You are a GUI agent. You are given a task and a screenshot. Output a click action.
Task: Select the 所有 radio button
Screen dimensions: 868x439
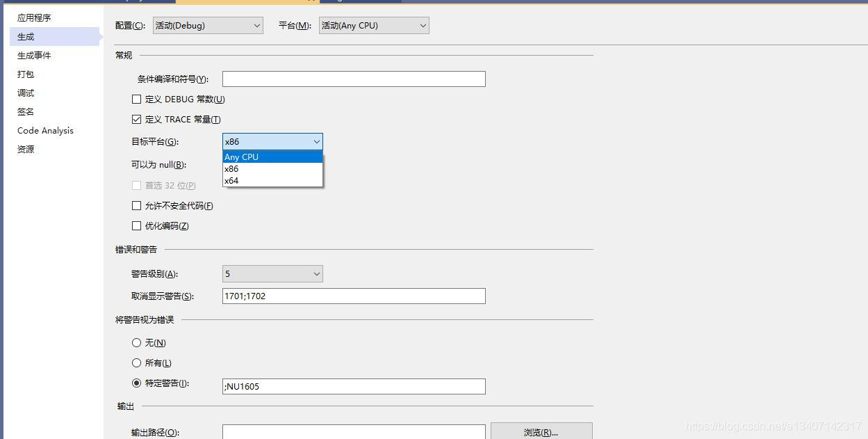point(136,362)
